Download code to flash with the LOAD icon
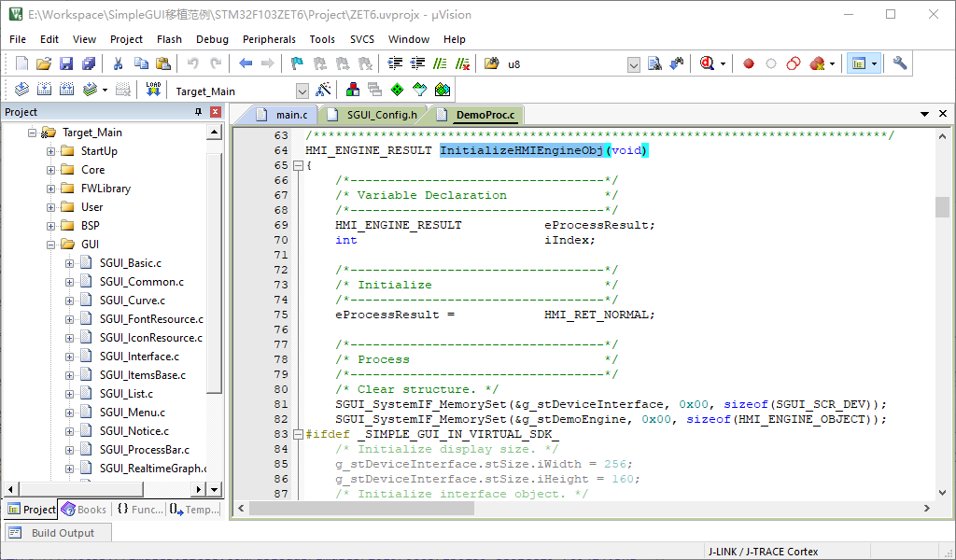 click(153, 91)
